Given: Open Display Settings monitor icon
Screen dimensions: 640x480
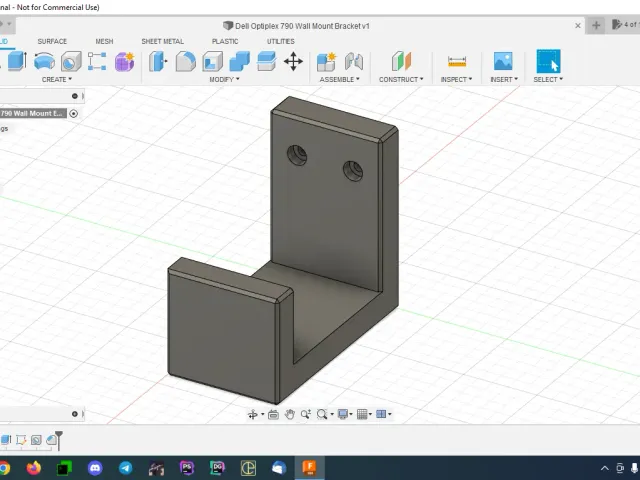Looking at the screenshot, I should tap(343, 415).
